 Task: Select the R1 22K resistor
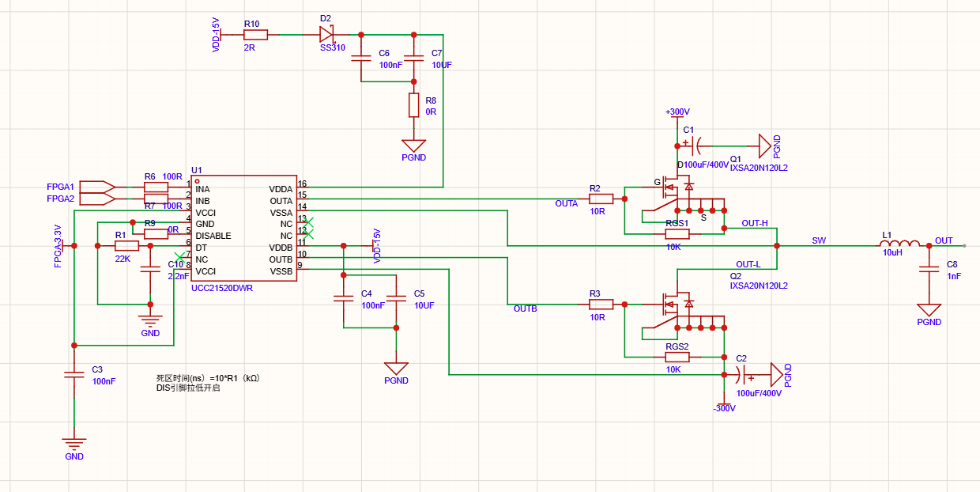126,246
